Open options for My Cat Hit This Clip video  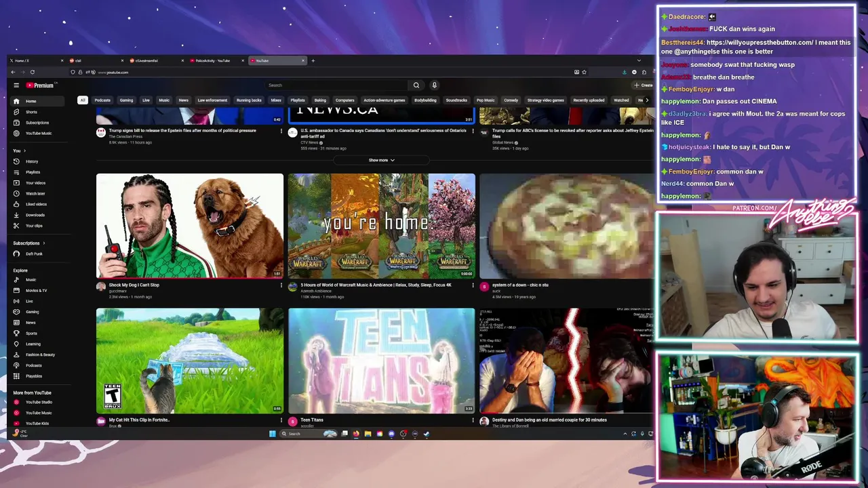(281, 420)
